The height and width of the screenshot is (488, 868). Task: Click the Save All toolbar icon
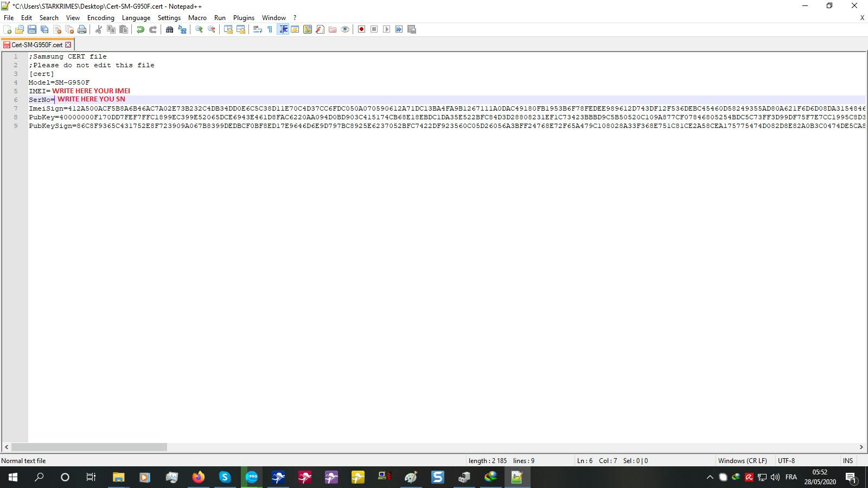click(44, 29)
